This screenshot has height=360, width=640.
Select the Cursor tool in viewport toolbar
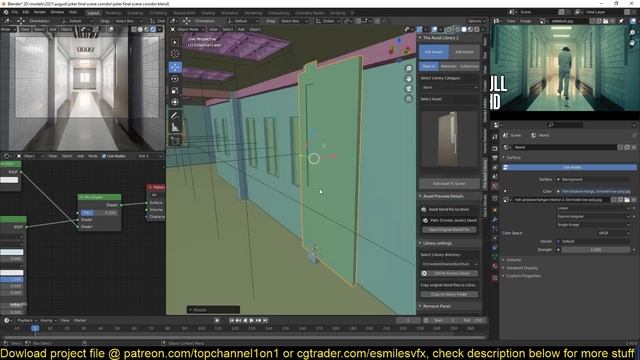(x=175, y=53)
